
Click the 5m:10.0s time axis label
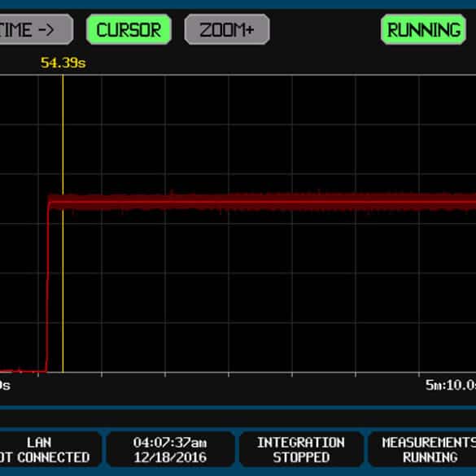tap(451, 385)
